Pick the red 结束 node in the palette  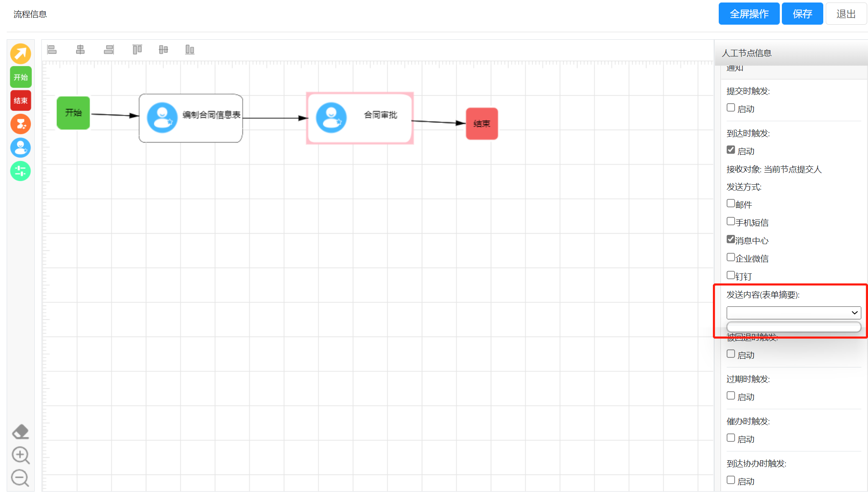[20, 101]
